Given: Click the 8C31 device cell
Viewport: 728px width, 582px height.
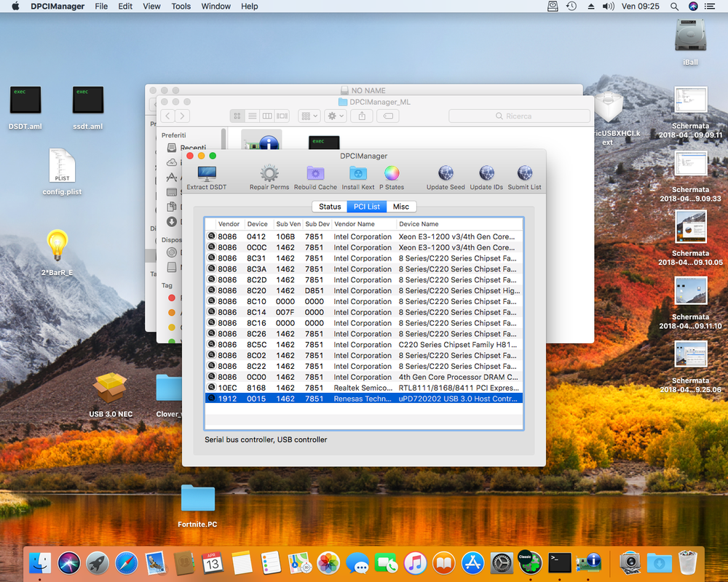Looking at the screenshot, I should coord(256,258).
